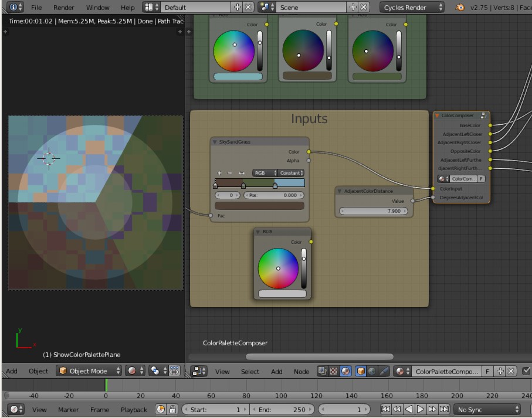Pick a color on the RGB node color wheel
532x418 pixels.
278,269
